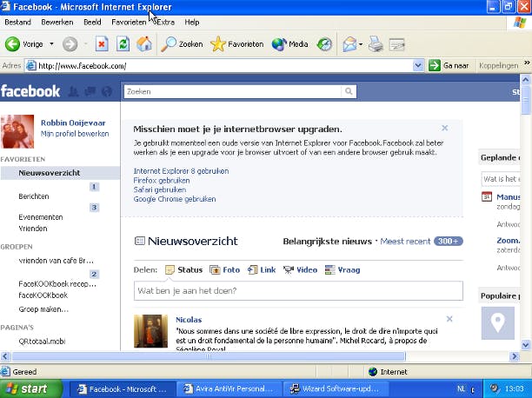Click Safari gebruiken link
532x398 pixels.
159,189
